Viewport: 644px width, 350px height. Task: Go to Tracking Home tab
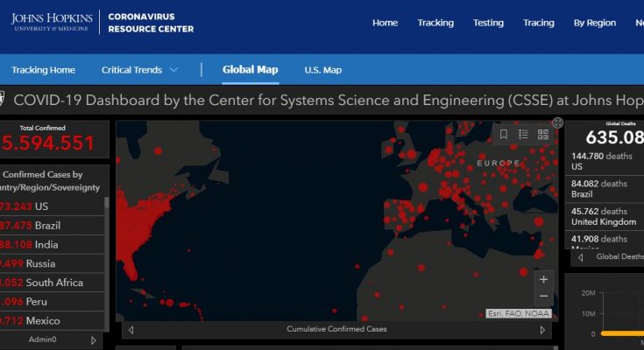(43, 70)
